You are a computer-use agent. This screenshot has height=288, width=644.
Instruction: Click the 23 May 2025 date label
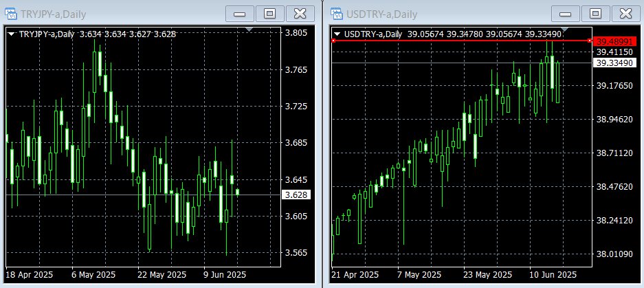point(488,274)
